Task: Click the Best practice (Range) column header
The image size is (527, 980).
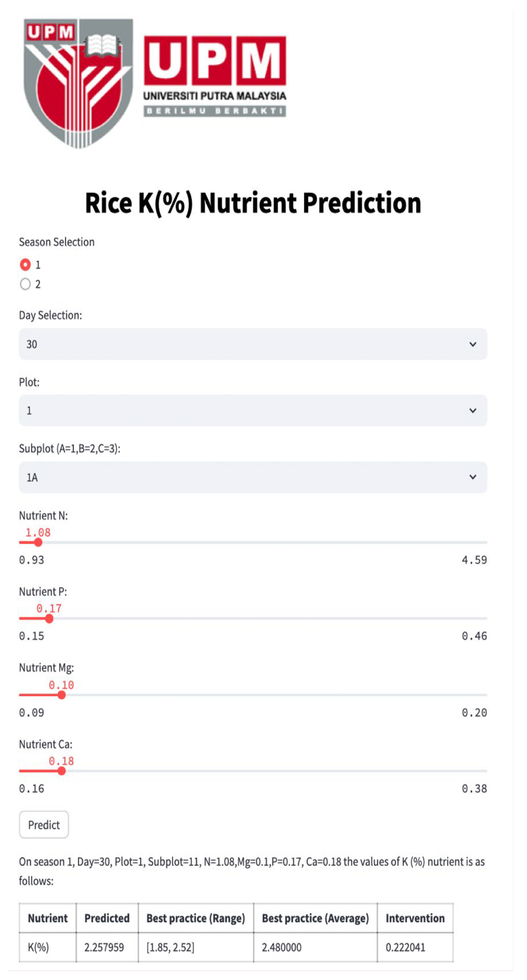Action: pyautogui.click(x=196, y=918)
